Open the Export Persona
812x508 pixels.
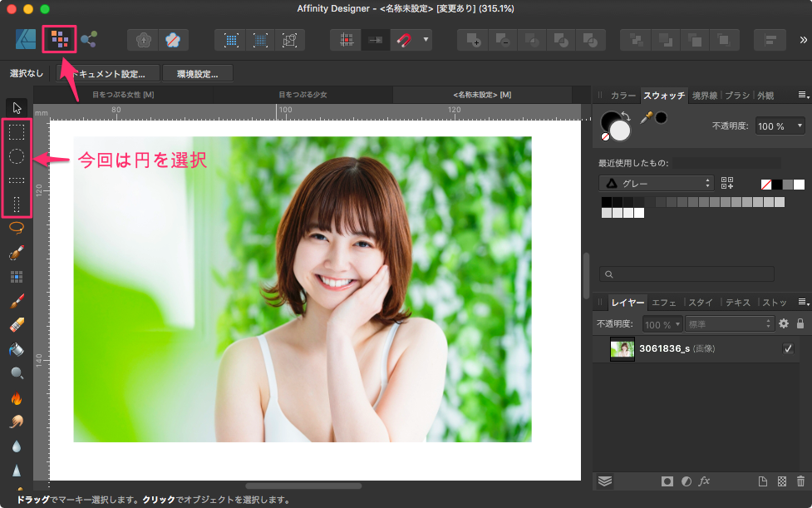click(88, 39)
